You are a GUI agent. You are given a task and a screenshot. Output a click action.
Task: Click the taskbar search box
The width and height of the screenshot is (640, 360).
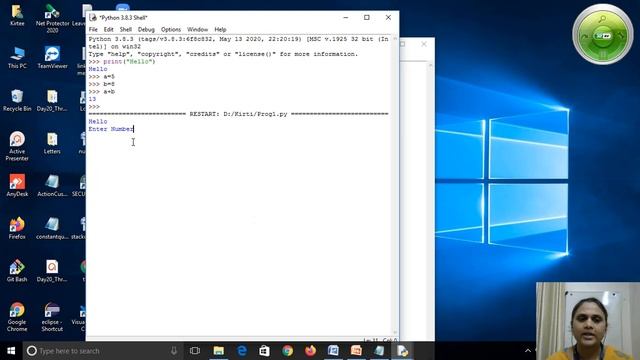pos(102,351)
